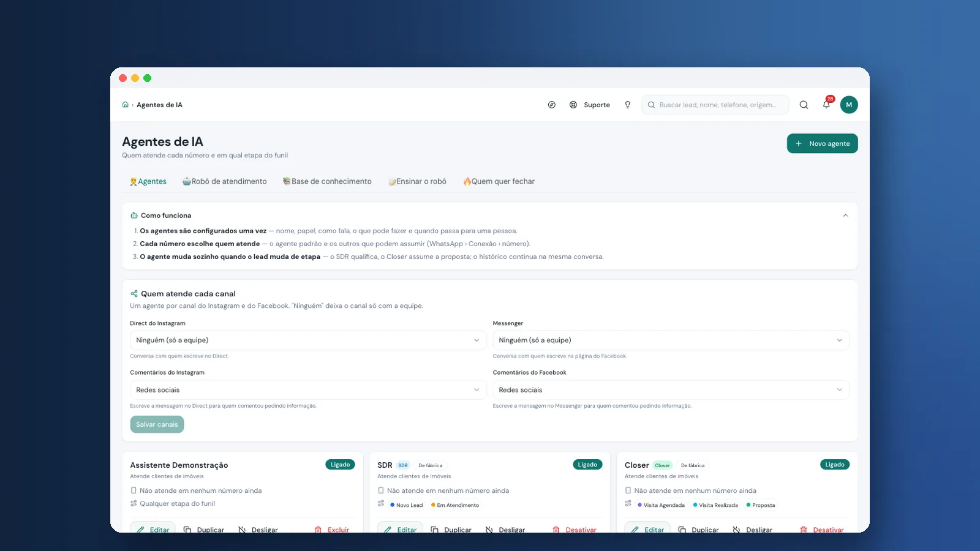The image size is (980, 551).
Task: Click the Suporte lifebuoy icon
Action: click(573, 105)
